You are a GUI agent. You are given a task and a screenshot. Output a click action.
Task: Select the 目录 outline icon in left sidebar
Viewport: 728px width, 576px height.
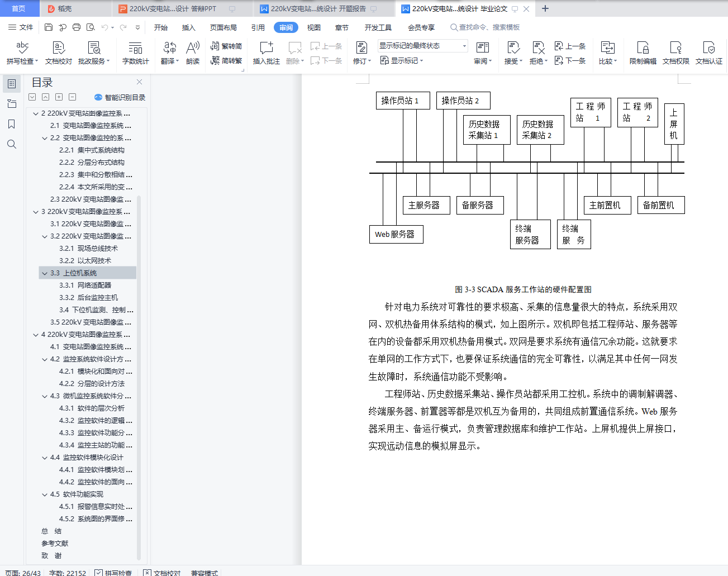[12, 84]
